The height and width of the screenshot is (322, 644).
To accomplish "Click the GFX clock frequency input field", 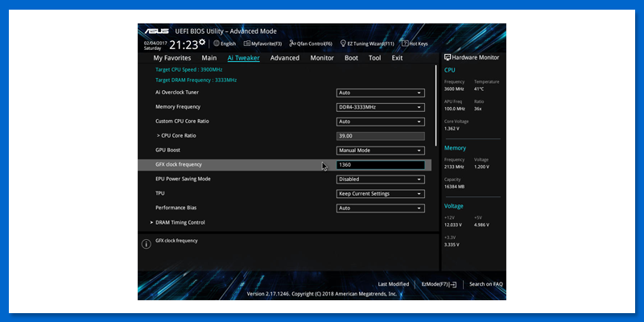I will point(380,165).
